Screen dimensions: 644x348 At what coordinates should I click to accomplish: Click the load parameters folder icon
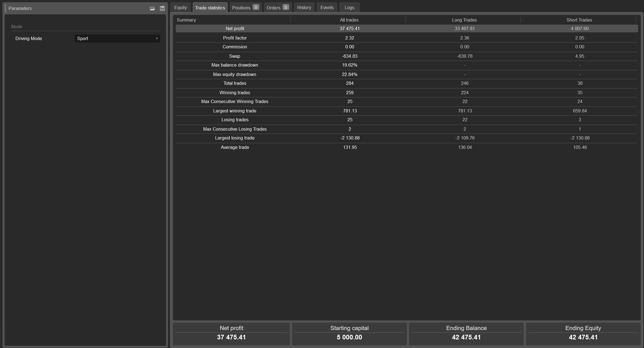152,9
